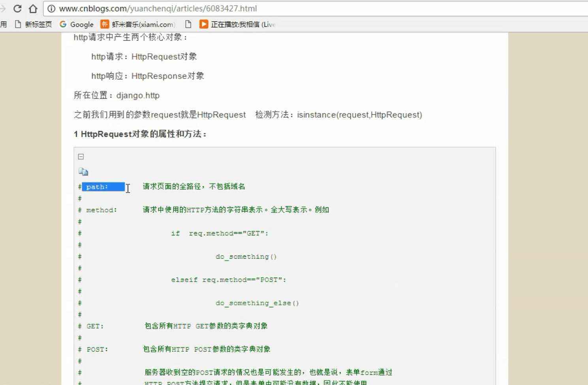
Task: Open the untitled blank-page bookmark icon
Action: (x=188, y=24)
